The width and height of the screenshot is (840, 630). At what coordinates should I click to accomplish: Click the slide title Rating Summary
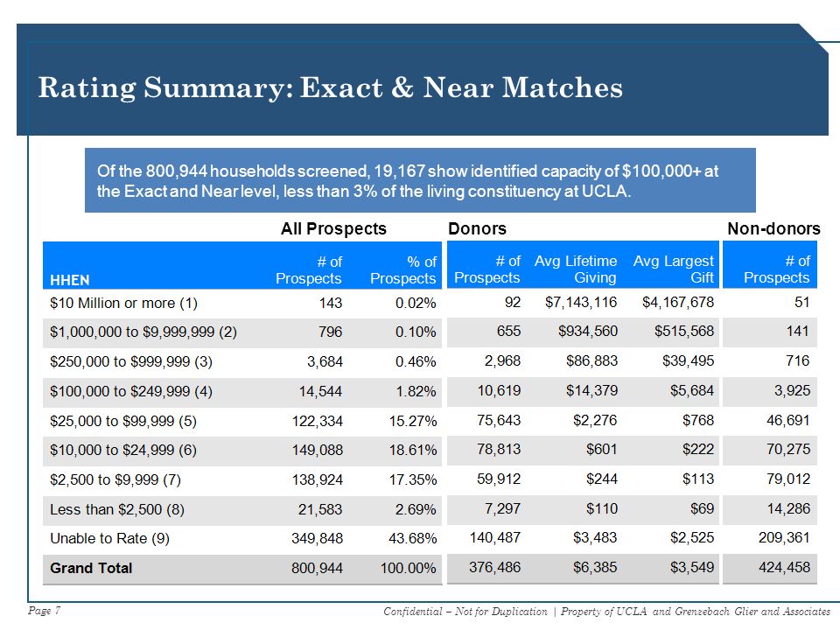click(331, 87)
